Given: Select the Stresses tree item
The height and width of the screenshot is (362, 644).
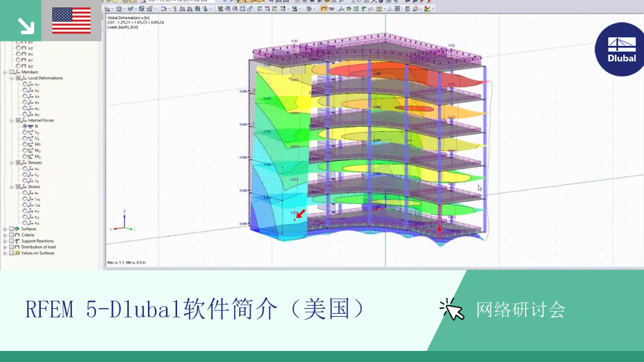Looking at the screenshot, I should [x=35, y=163].
